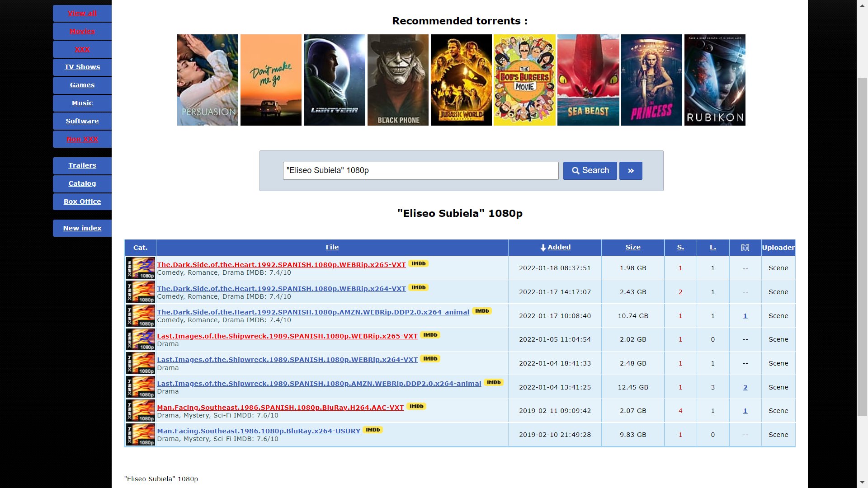Image resolution: width=868 pixels, height=488 pixels.
Task: Sort results by seeders S. column
Action: pos(680,247)
